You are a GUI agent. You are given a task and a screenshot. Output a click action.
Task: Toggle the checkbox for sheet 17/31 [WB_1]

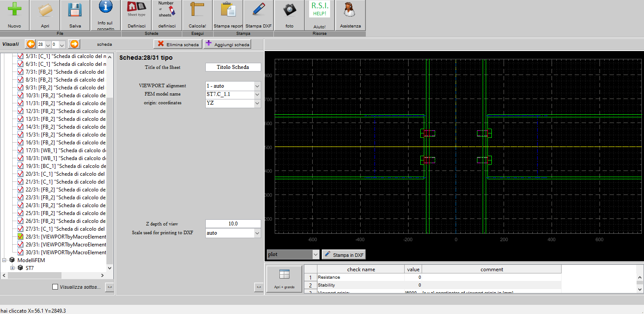pyautogui.click(x=20, y=150)
